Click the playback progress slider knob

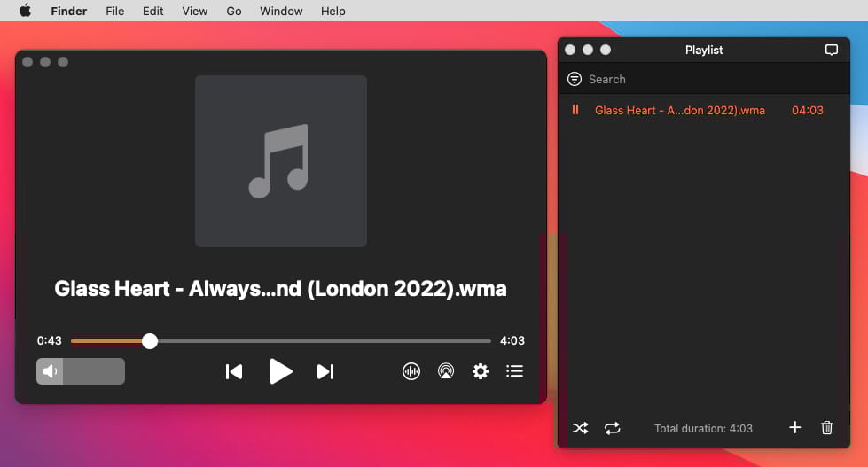[x=150, y=341]
